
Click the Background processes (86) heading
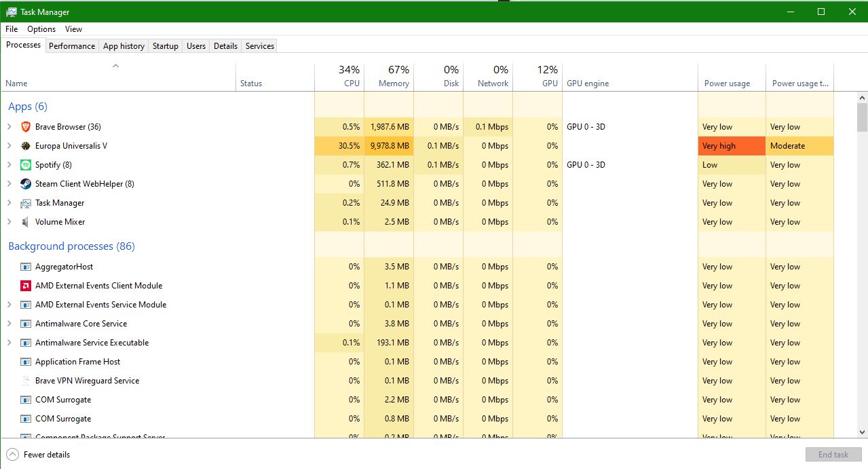[x=71, y=246]
